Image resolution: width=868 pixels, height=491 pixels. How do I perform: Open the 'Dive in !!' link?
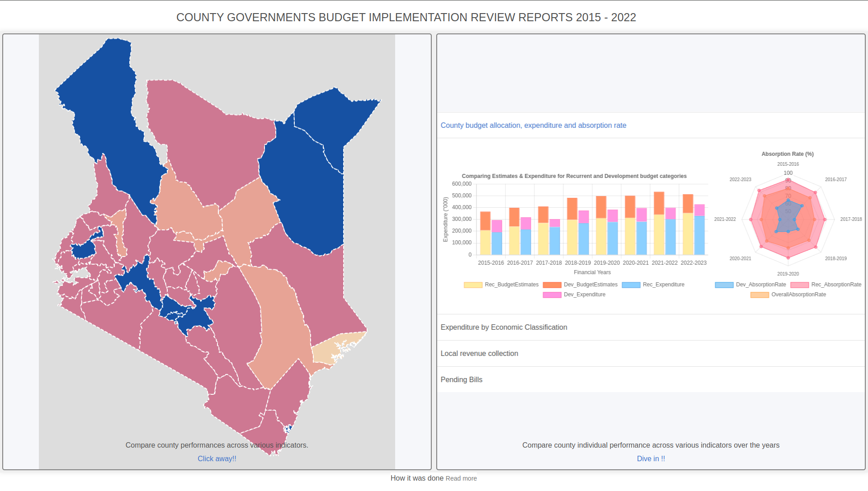pos(651,459)
